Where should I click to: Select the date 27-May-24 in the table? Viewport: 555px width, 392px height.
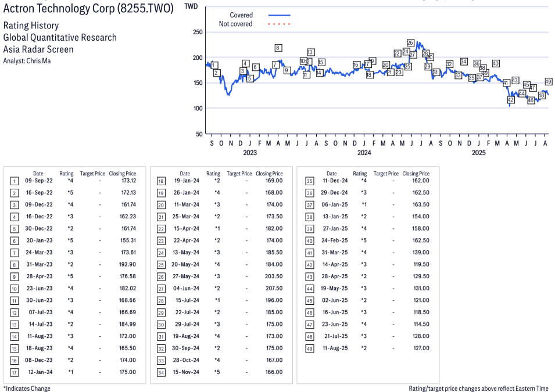pyautogui.click(x=186, y=276)
